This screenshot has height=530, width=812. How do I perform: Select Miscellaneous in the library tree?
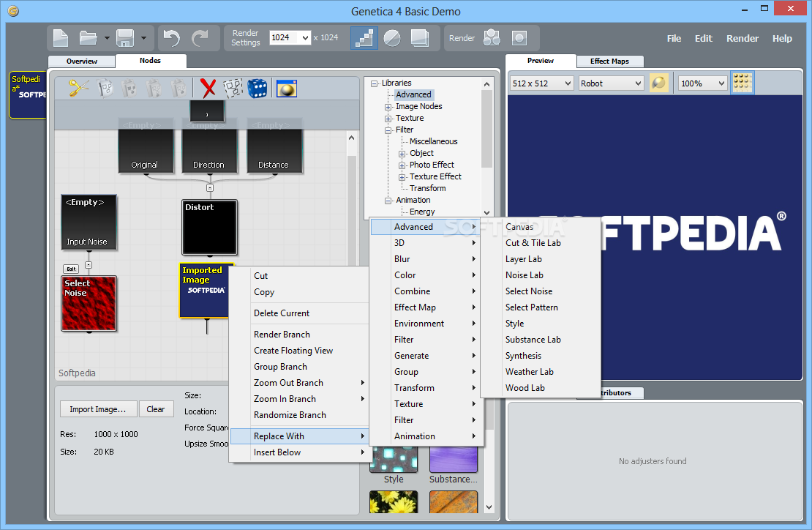click(x=434, y=141)
